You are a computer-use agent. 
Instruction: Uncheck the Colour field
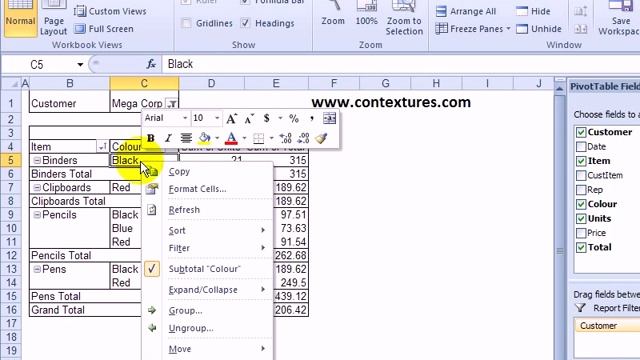coord(581,204)
